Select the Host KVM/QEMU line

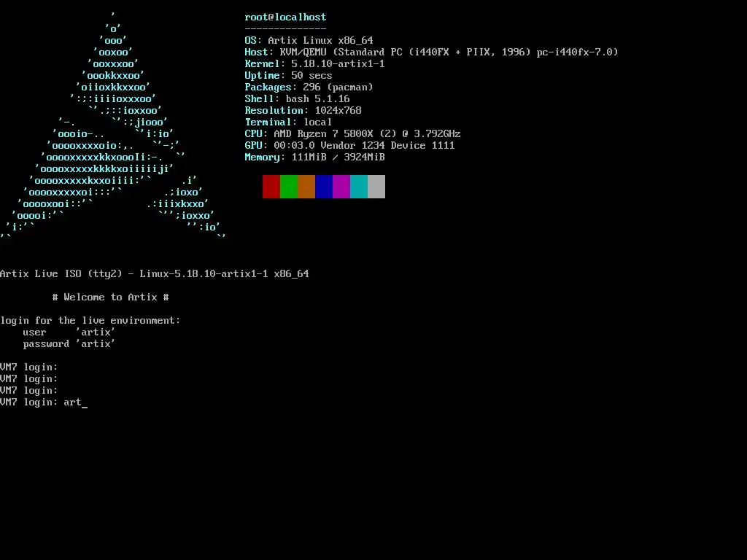pos(431,52)
